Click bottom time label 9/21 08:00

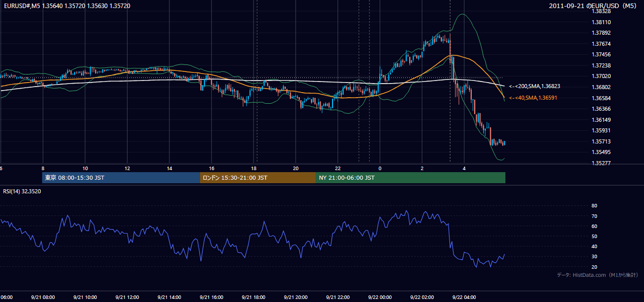point(43,297)
